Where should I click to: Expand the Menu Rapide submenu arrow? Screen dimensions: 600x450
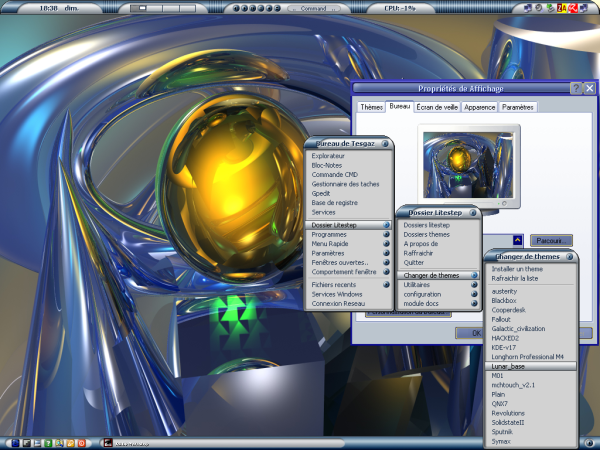pyautogui.click(x=386, y=243)
